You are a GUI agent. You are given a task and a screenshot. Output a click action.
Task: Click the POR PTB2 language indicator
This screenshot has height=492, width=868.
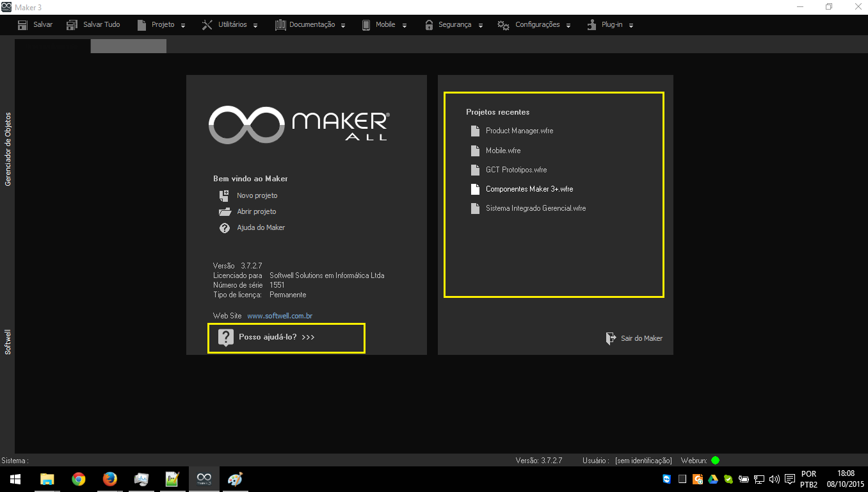808,479
